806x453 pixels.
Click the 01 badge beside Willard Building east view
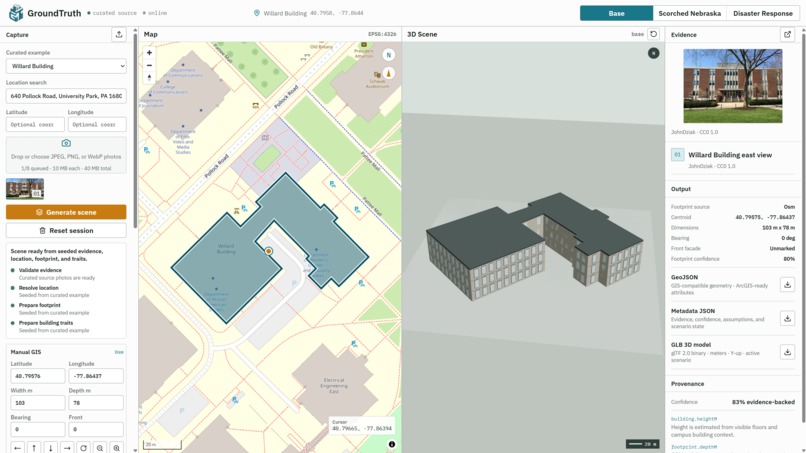tap(677, 155)
